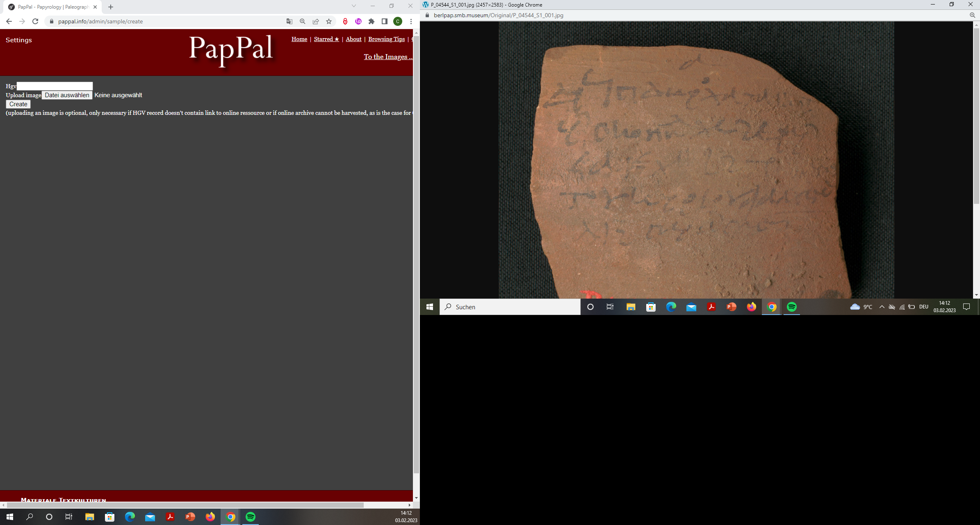
Task: Launch Microsoft Edge from the left taskbar
Action: click(130, 517)
